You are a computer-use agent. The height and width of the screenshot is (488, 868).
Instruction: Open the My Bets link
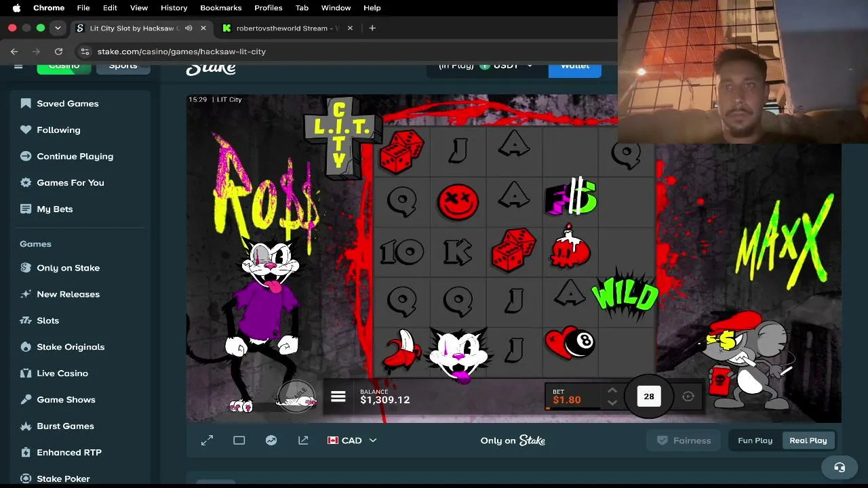pyautogui.click(x=55, y=209)
